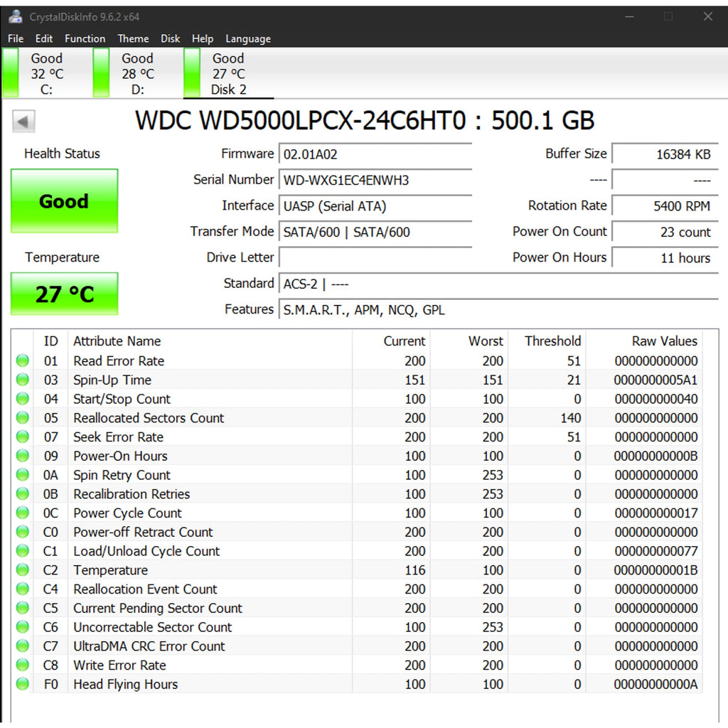Click the status dot for UltraDMA CRC Error Count
The image size is (728, 728).
(22, 646)
